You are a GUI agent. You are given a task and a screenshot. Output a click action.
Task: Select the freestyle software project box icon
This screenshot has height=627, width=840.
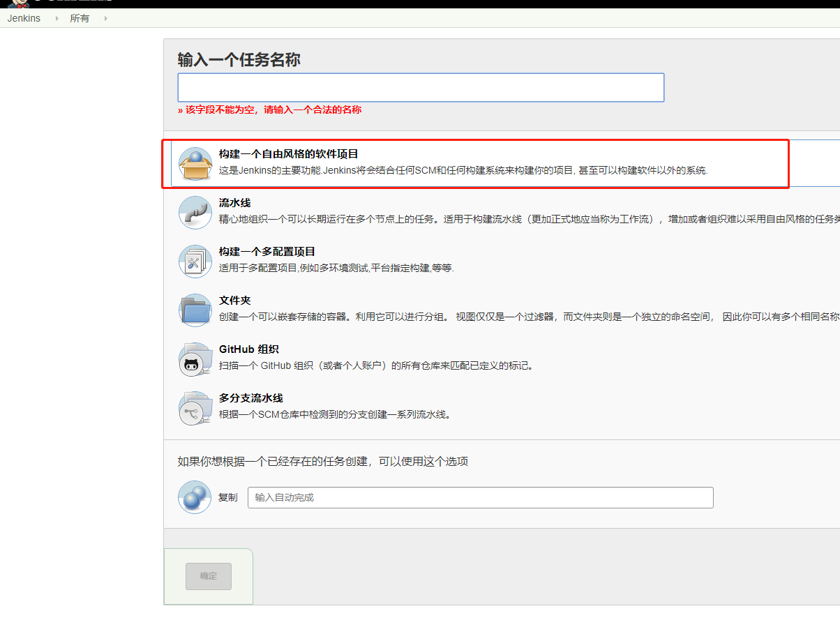pos(195,164)
